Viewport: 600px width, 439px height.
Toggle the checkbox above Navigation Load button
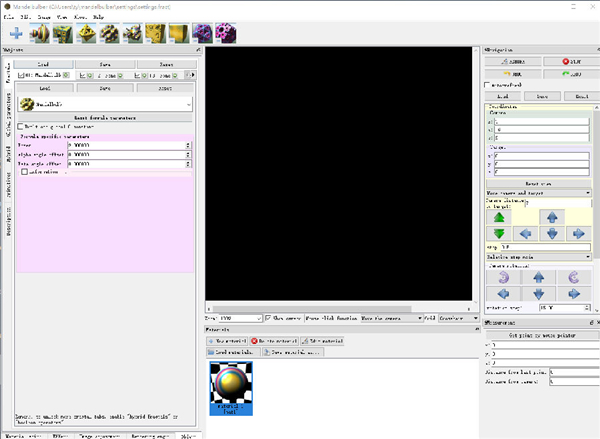point(487,85)
